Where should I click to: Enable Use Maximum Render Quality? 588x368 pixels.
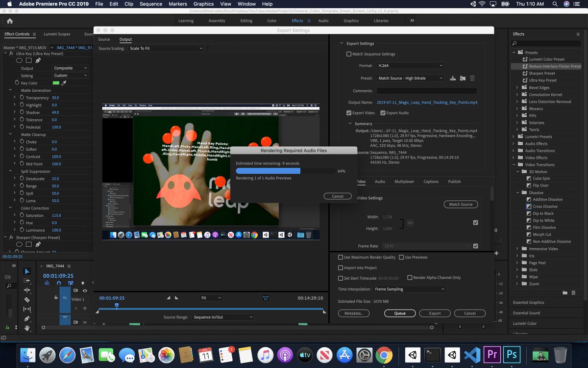click(x=341, y=257)
